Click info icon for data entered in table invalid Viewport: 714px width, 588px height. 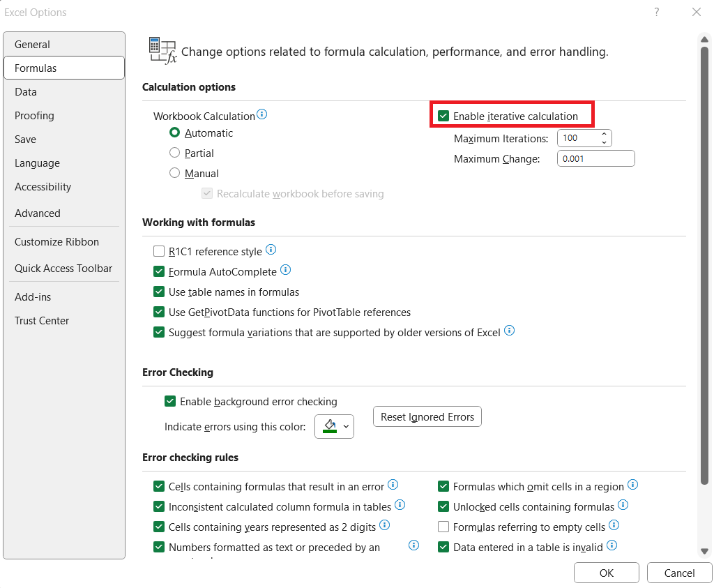click(612, 545)
